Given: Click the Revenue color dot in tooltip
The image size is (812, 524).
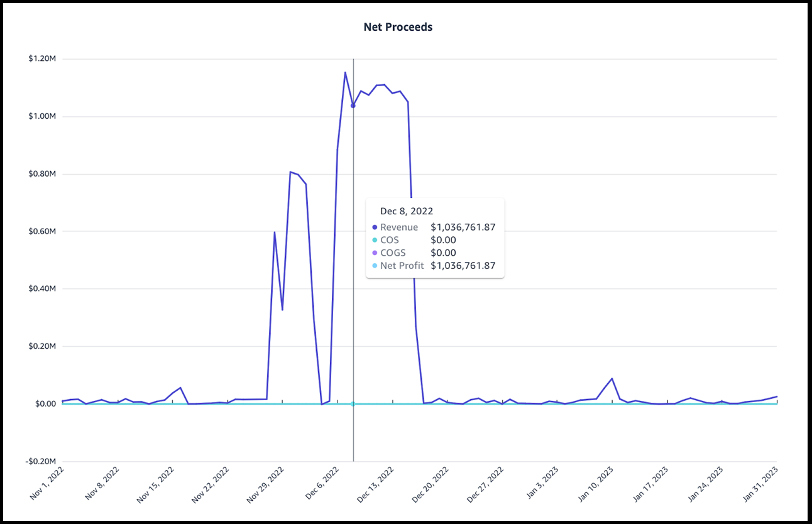Looking at the screenshot, I should click(x=375, y=227).
